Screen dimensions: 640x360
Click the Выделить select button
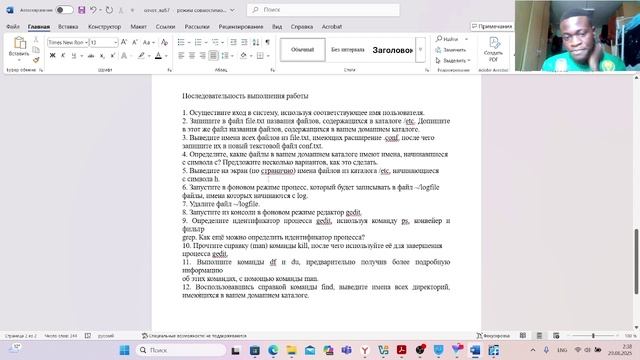[x=453, y=60]
